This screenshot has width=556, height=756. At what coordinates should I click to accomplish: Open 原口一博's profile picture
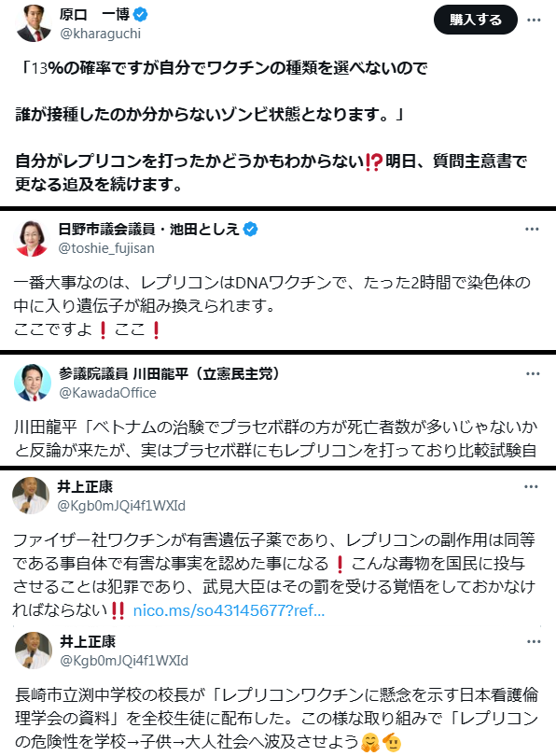click(34, 23)
